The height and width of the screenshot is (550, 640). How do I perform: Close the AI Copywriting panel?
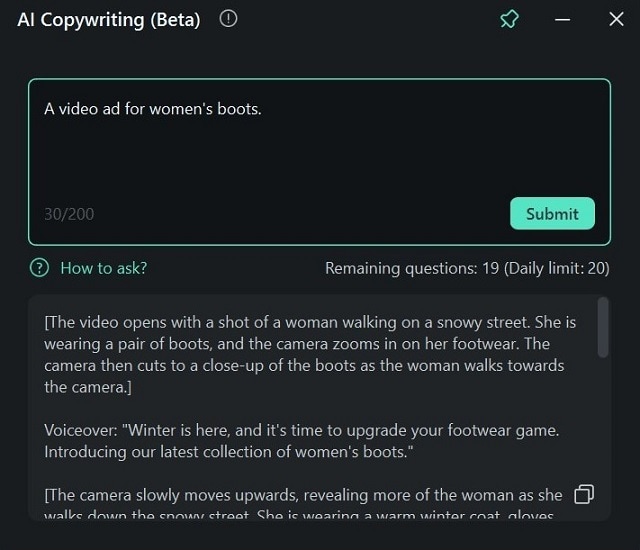click(x=616, y=19)
